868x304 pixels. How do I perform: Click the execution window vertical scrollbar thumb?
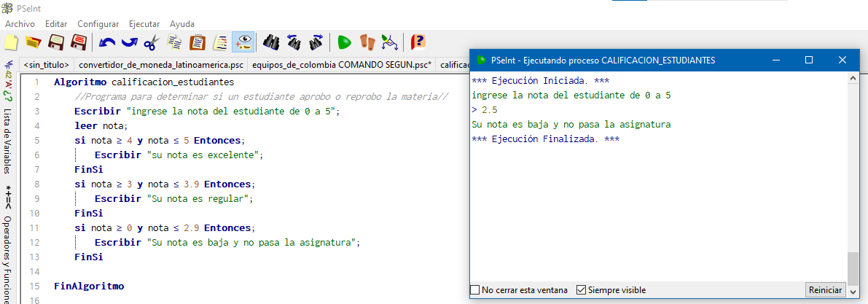[x=853, y=268]
